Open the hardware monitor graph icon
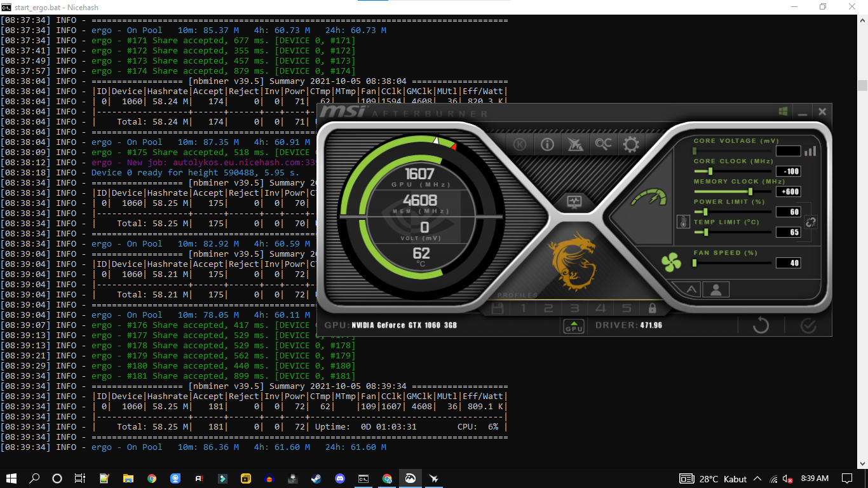 [x=574, y=202]
